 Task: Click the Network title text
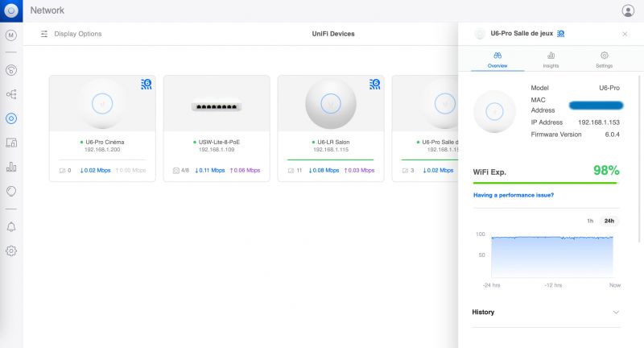47,10
